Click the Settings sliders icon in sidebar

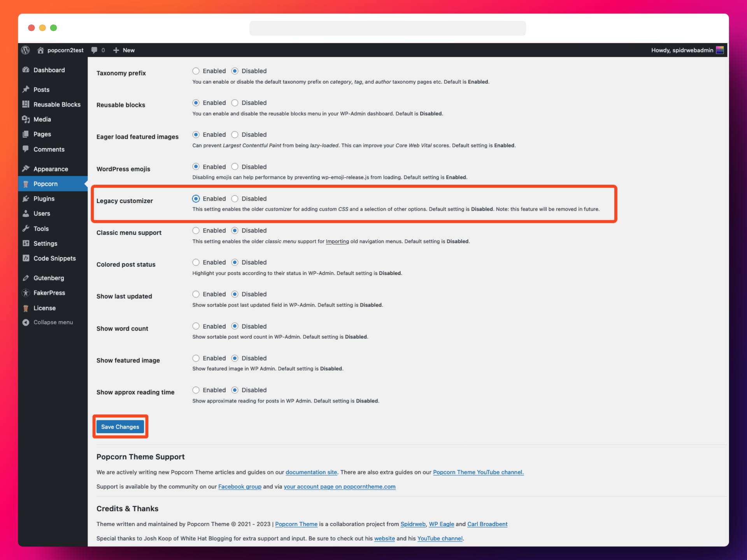26,243
